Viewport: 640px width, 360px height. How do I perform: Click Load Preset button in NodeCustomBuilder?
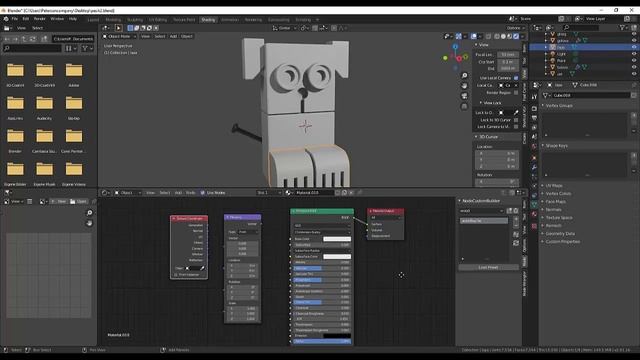coord(488,267)
